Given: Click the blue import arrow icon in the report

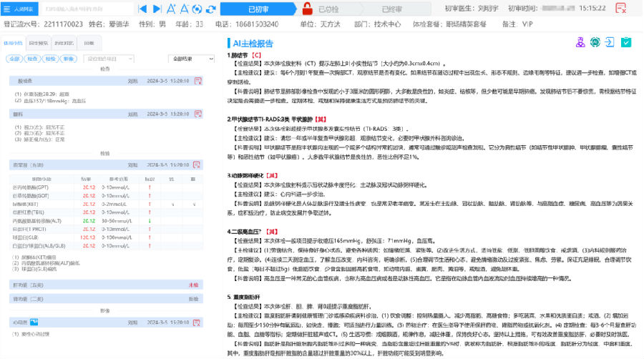Looking at the screenshot, I should point(610,43).
